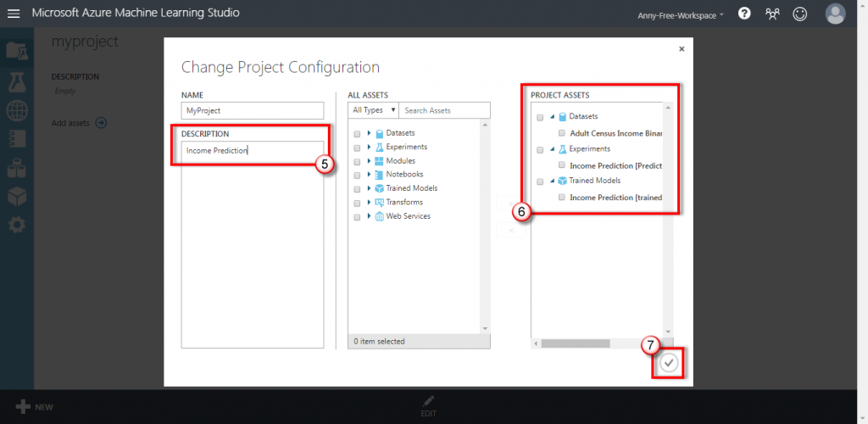Screen dimensions: 868x424
Task: Open Datasets icon in left sidebar
Action: click(x=17, y=167)
